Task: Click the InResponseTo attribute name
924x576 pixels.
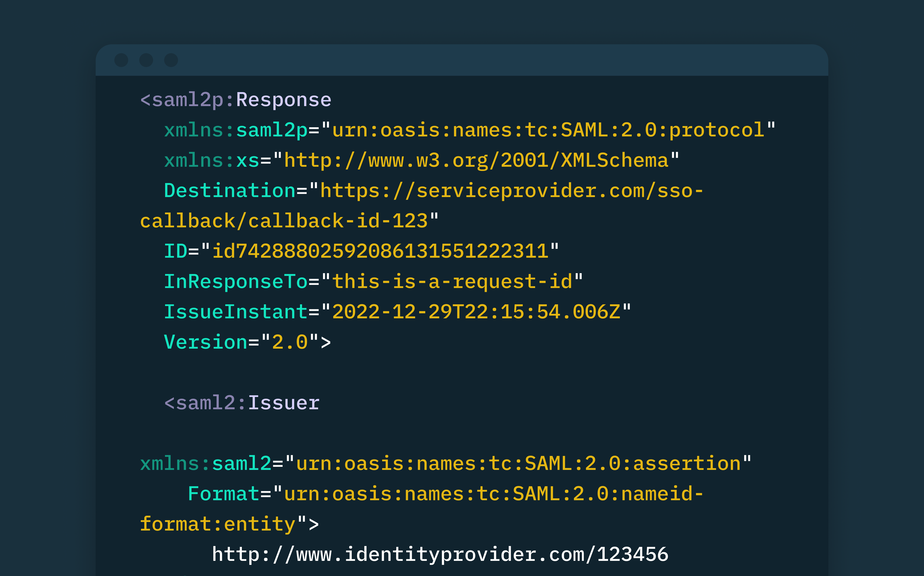Action: click(236, 282)
